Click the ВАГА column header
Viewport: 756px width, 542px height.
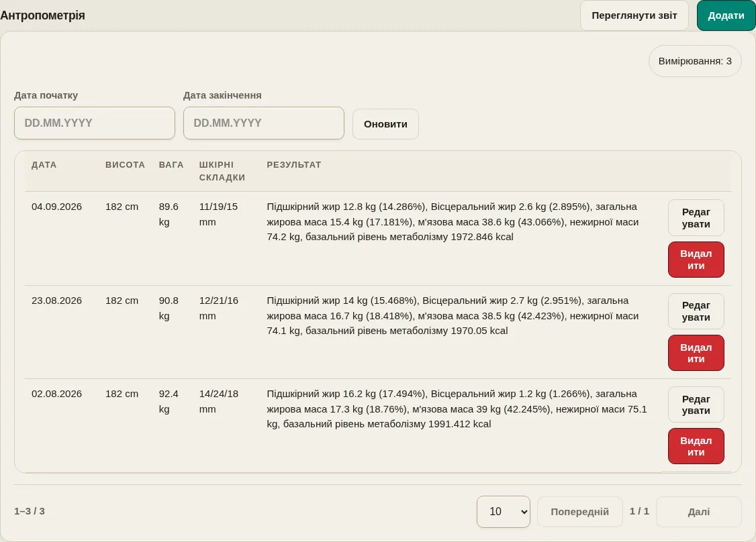tap(171, 165)
